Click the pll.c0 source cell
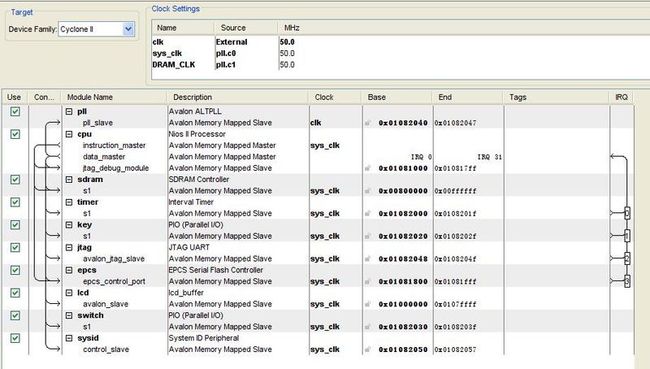 226,53
